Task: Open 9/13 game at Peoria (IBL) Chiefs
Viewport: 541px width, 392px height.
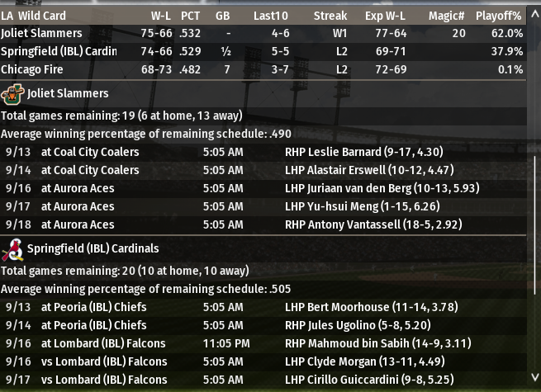Action: point(93,307)
